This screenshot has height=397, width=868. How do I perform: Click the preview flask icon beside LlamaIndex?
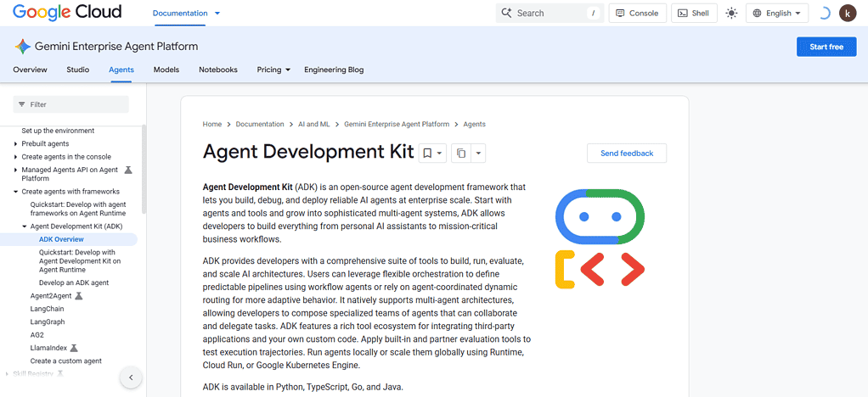point(74,348)
